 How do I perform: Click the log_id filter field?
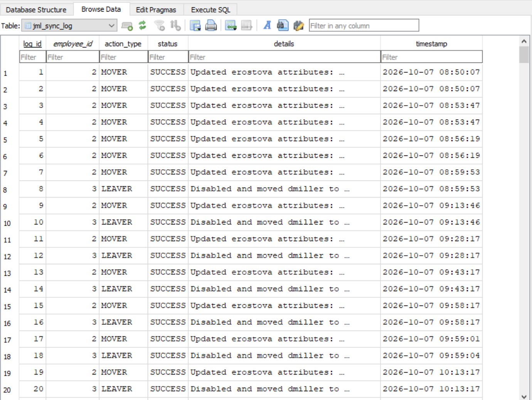coord(33,57)
